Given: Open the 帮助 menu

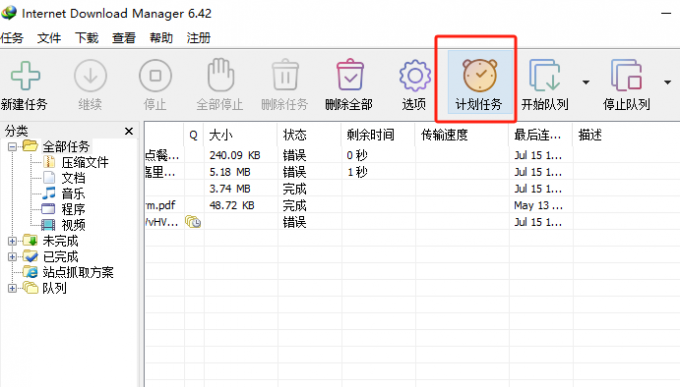Looking at the screenshot, I should 161,38.
